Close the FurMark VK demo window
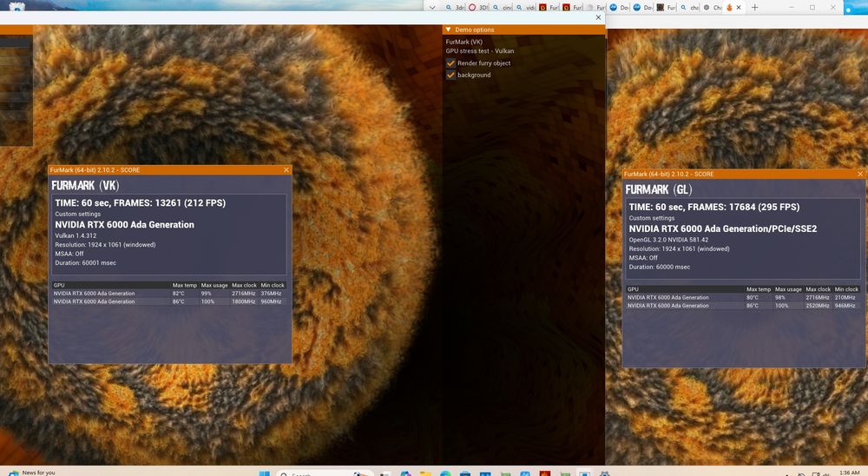Image resolution: width=868 pixels, height=476 pixels. coord(598,17)
